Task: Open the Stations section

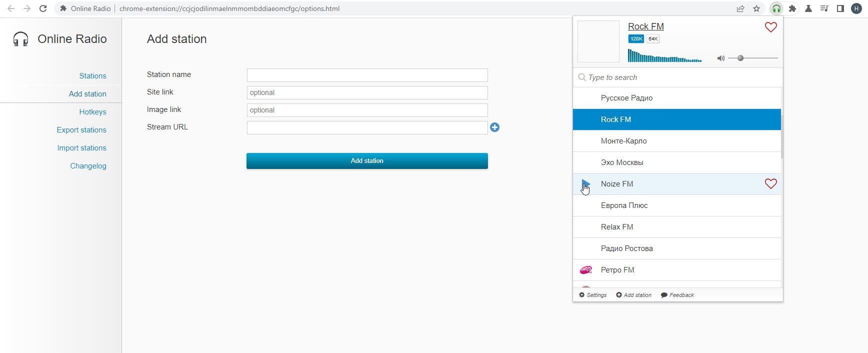Action: 92,76
